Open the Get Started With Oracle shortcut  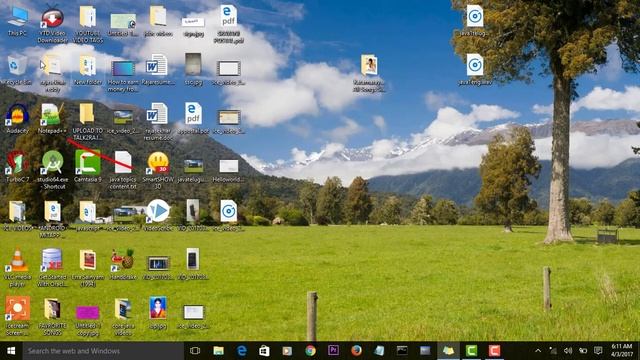tap(52, 267)
